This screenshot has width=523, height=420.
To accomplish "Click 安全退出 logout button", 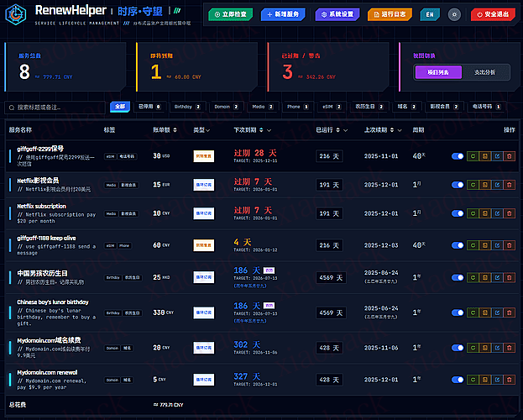I will coord(493,14).
